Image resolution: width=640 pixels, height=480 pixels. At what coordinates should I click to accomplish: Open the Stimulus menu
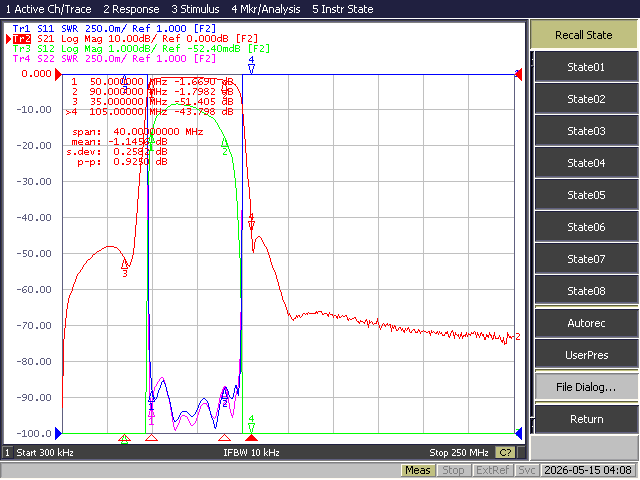point(195,9)
